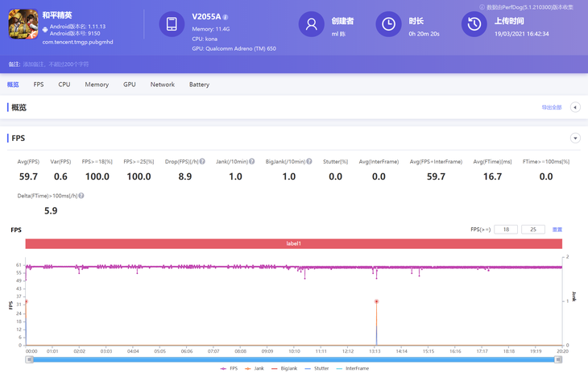Open the Battery tab
The width and height of the screenshot is (588, 373).
[199, 85]
